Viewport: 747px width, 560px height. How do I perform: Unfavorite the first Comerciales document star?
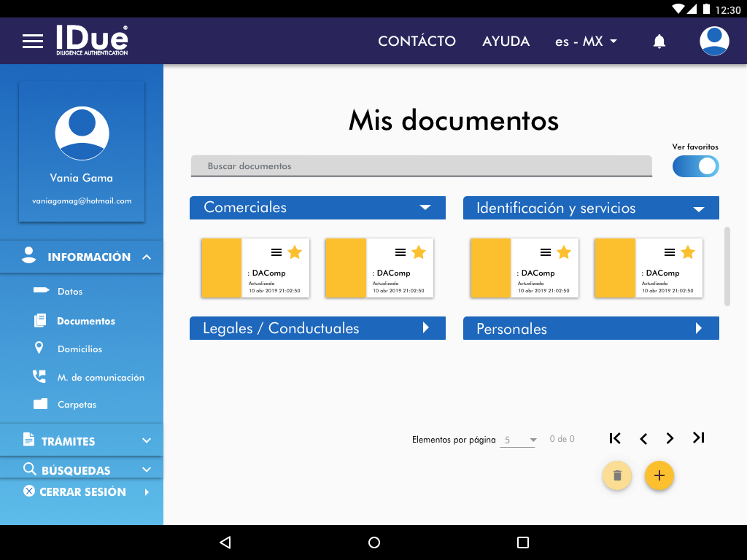(295, 252)
